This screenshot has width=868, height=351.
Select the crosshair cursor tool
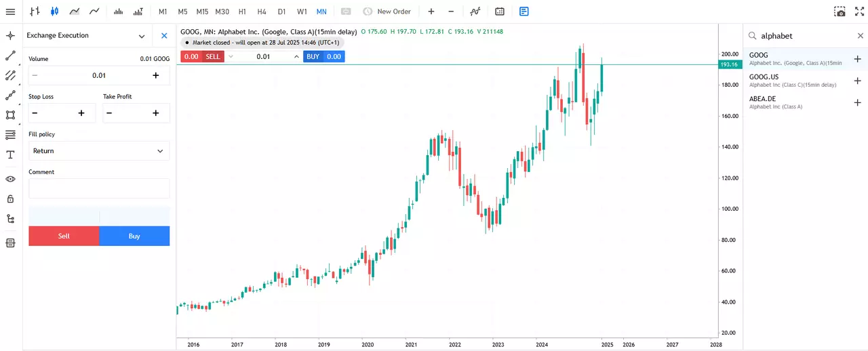click(x=10, y=36)
